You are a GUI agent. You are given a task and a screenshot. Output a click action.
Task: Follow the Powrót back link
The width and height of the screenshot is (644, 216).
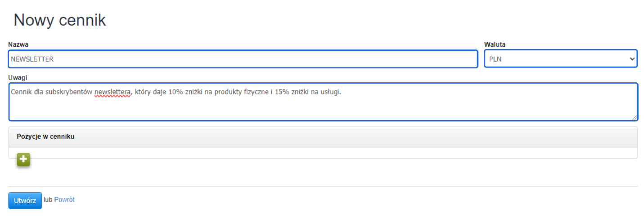[x=64, y=199]
